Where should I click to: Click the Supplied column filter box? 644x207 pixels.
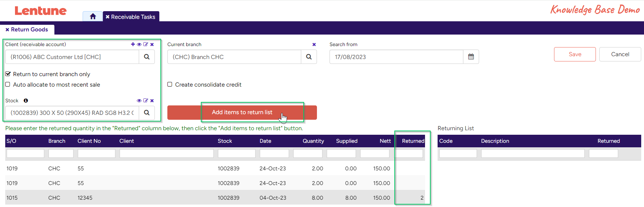pyautogui.click(x=341, y=154)
